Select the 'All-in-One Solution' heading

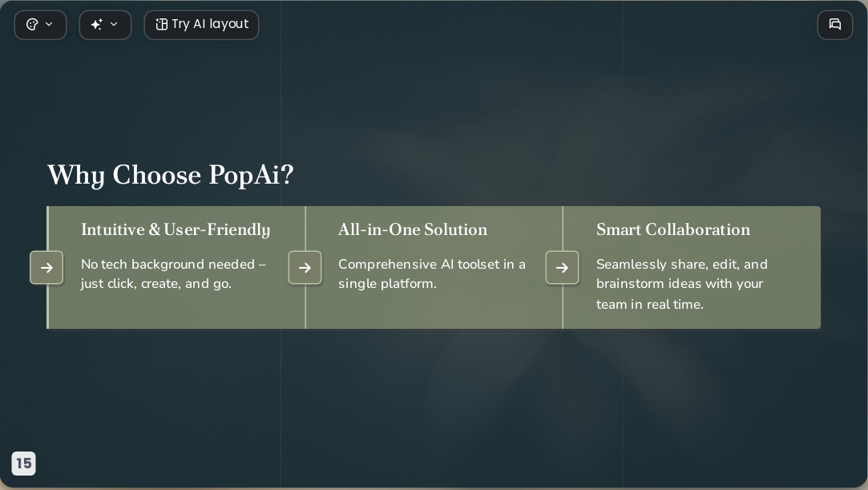click(x=413, y=230)
